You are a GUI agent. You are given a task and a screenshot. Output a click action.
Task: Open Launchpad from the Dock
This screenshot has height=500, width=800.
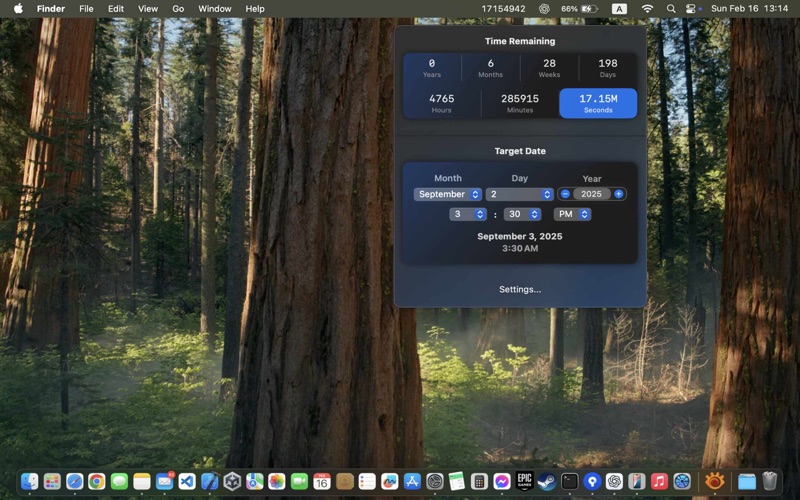[x=52, y=481]
